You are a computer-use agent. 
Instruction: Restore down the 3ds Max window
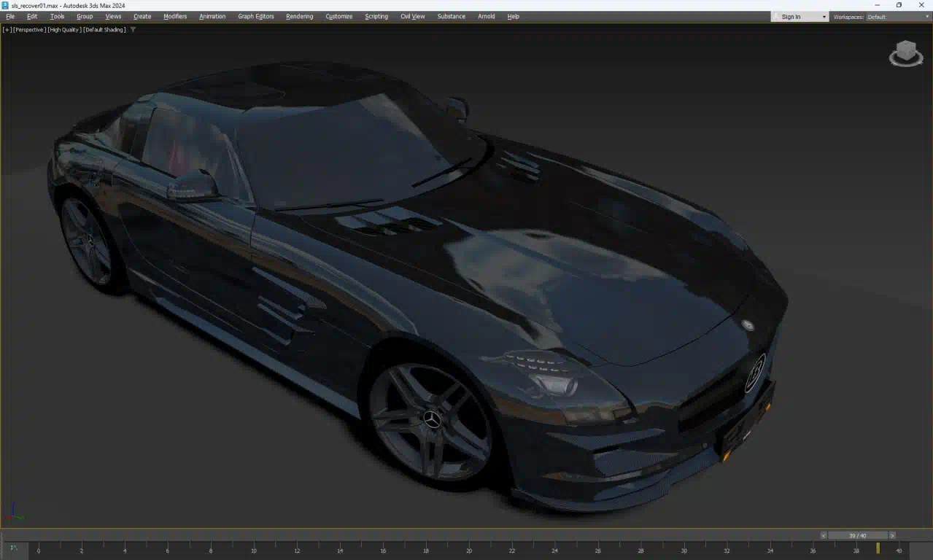point(899,5)
